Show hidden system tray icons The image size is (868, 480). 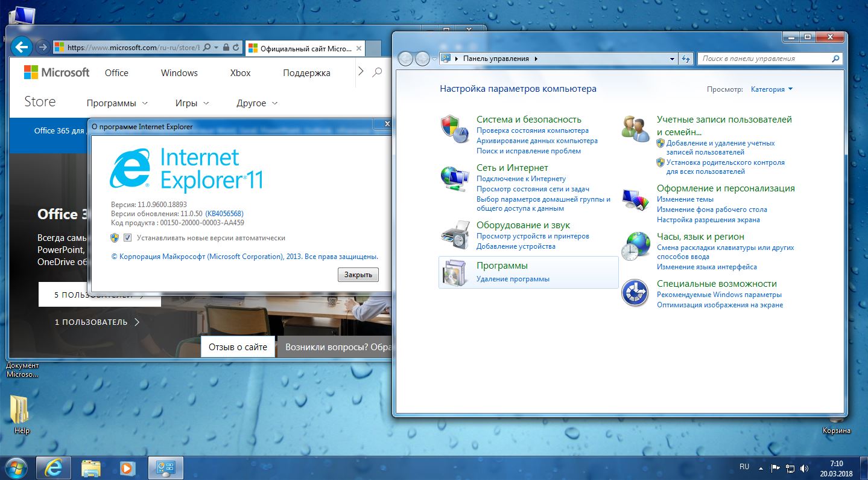point(761,468)
